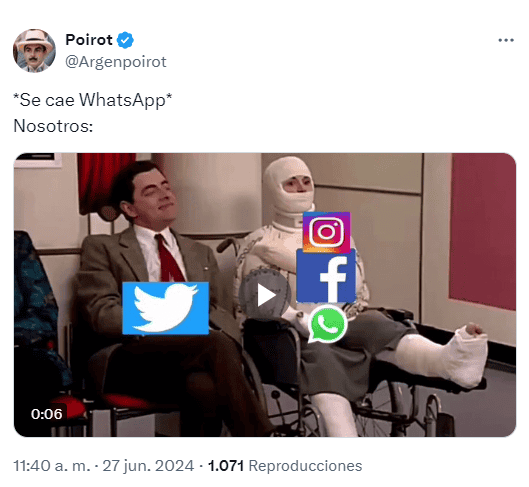Play the video with the center play button
This screenshot has width=529, height=487.
(x=265, y=295)
